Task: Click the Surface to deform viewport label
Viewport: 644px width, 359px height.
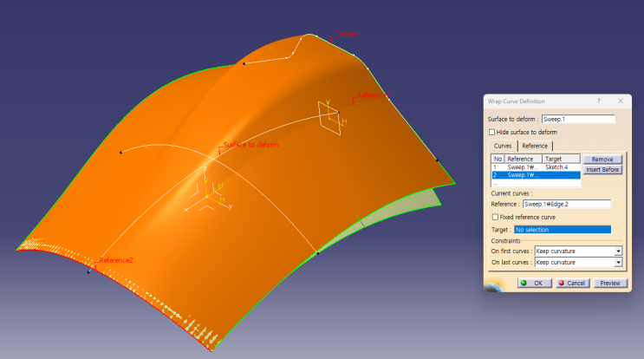Action: (x=250, y=145)
